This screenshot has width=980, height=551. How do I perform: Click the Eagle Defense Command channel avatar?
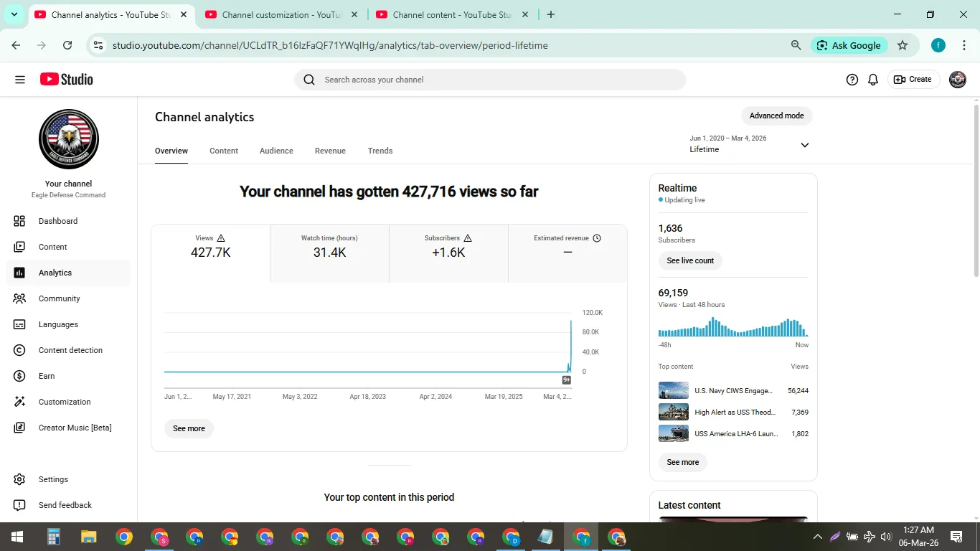click(x=69, y=139)
